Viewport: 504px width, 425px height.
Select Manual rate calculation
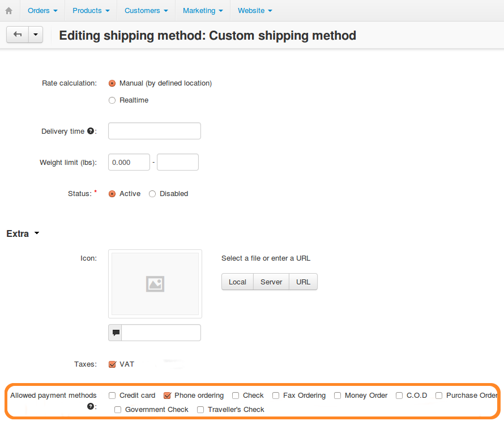[x=112, y=83]
